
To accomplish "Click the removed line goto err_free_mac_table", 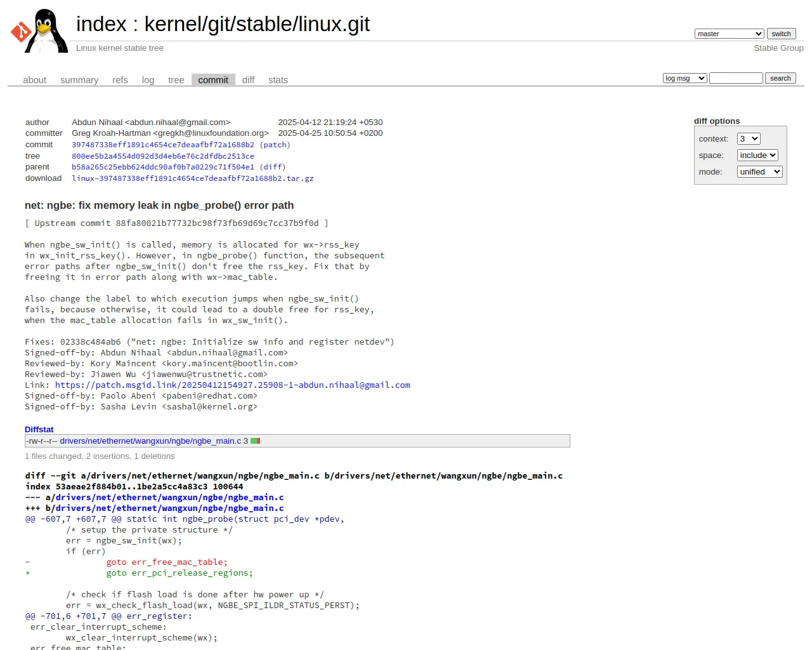I will (126, 562).
